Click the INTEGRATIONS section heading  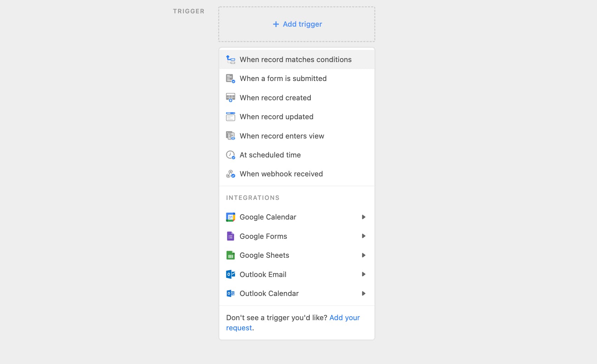253,198
